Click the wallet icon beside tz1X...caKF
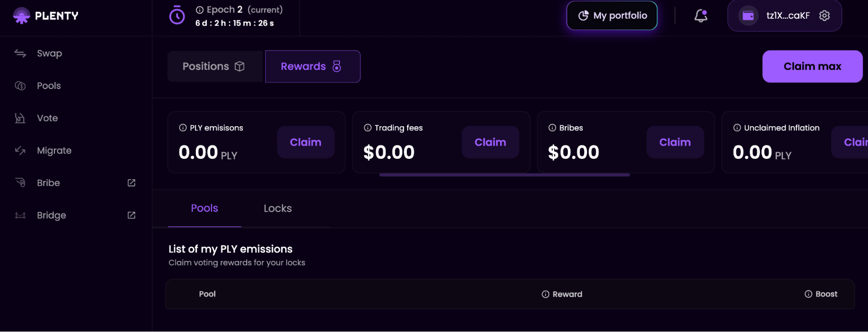 pos(748,16)
